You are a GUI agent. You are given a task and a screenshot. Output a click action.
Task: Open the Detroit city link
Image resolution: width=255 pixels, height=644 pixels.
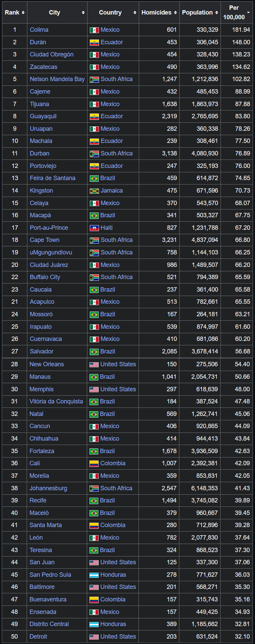click(x=38, y=637)
